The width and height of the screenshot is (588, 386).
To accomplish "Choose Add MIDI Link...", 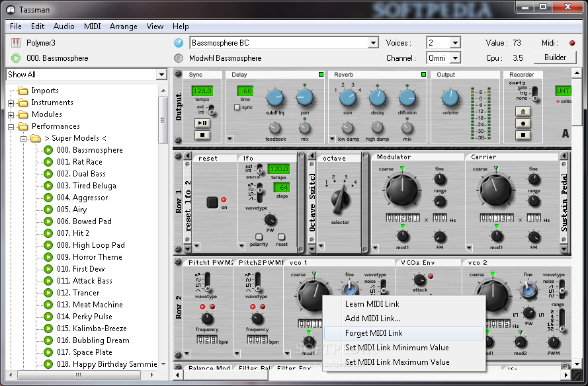I will pyautogui.click(x=404, y=319).
